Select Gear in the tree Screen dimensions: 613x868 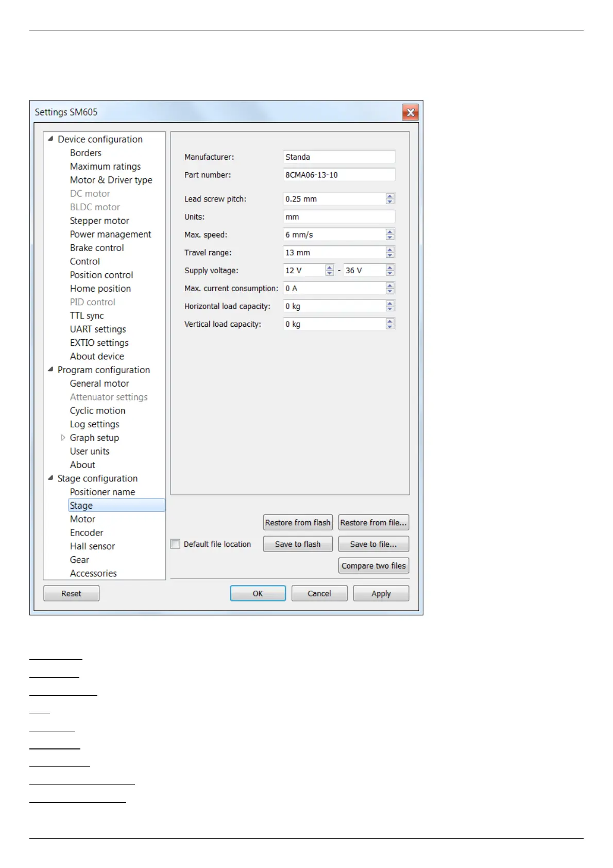[79, 560]
